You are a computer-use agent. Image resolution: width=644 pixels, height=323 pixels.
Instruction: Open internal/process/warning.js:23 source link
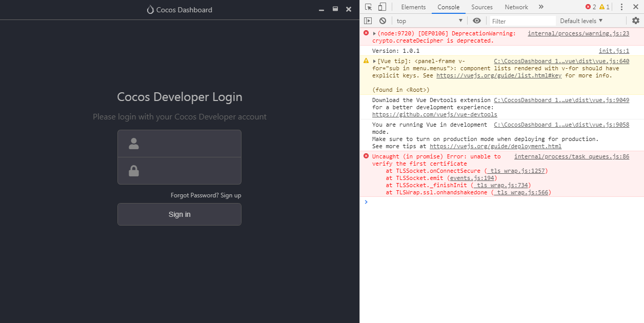coord(578,33)
